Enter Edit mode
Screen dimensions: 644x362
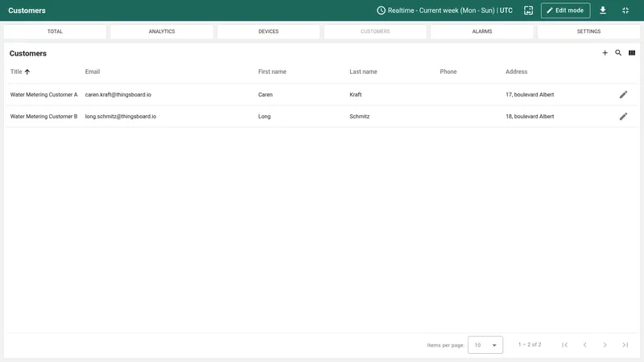tap(565, 10)
